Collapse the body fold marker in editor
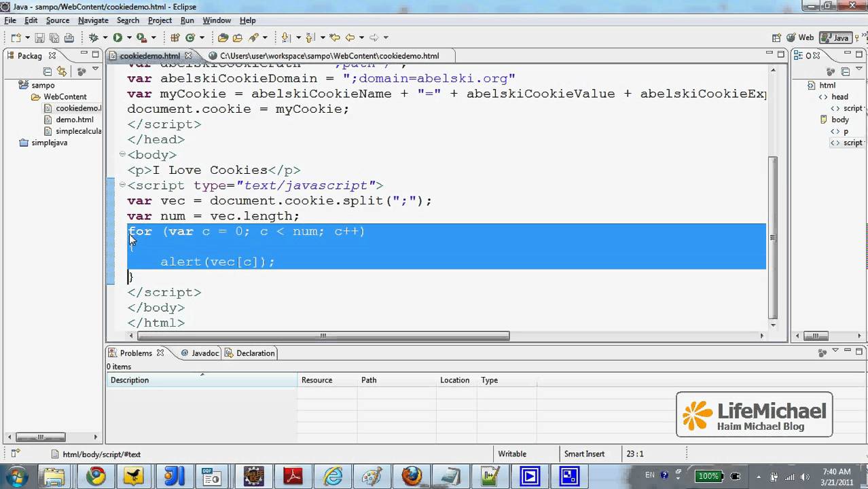This screenshot has height=489, width=868. click(122, 154)
